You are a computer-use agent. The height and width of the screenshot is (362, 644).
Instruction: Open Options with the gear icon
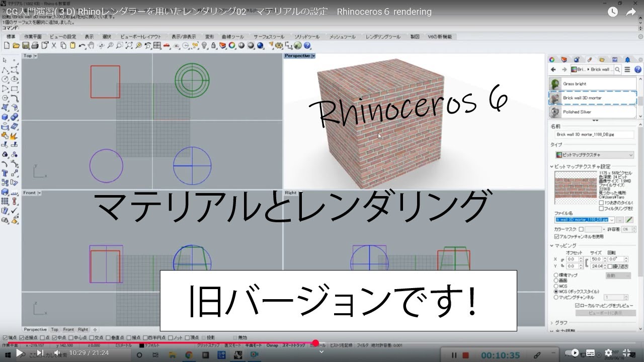pyautogui.click(x=278, y=45)
